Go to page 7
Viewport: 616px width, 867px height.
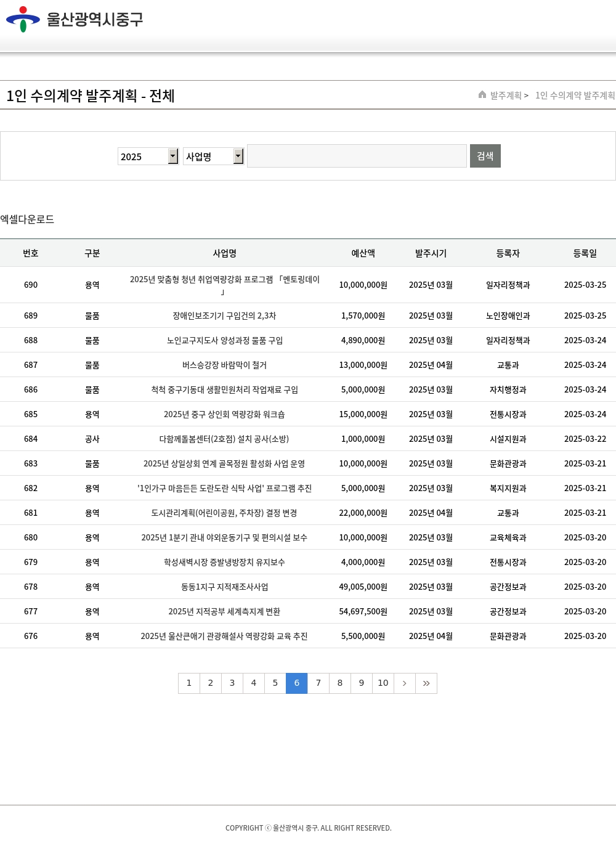318,683
